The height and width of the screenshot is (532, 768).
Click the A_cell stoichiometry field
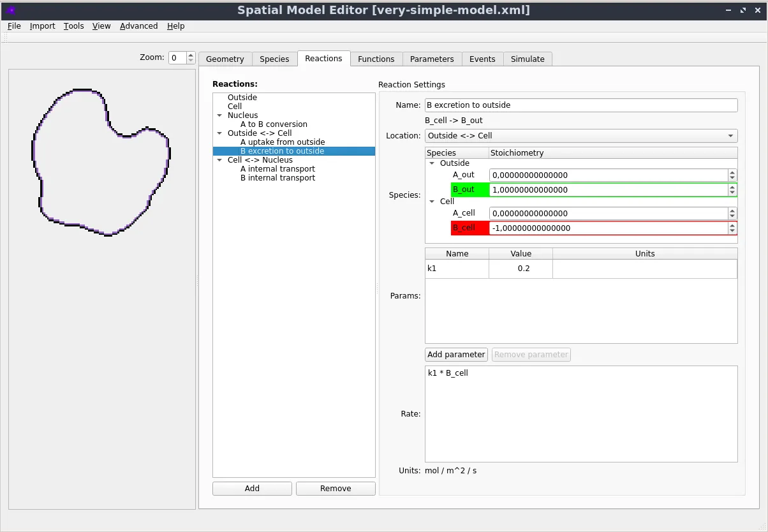coord(609,214)
